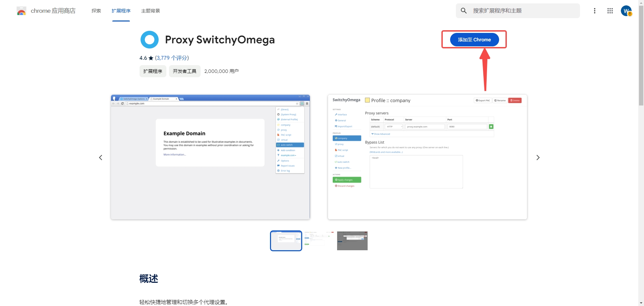
Task: Click the rating star icon
Action: tap(151, 58)
